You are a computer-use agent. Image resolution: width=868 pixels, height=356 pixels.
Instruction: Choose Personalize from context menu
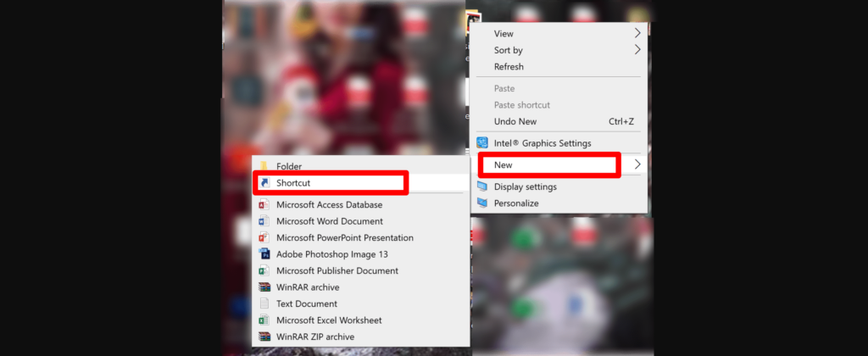coord(559,203)
